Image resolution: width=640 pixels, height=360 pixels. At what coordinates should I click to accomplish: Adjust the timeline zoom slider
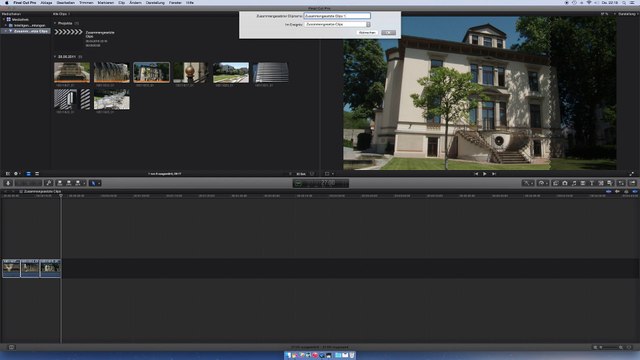610,347
